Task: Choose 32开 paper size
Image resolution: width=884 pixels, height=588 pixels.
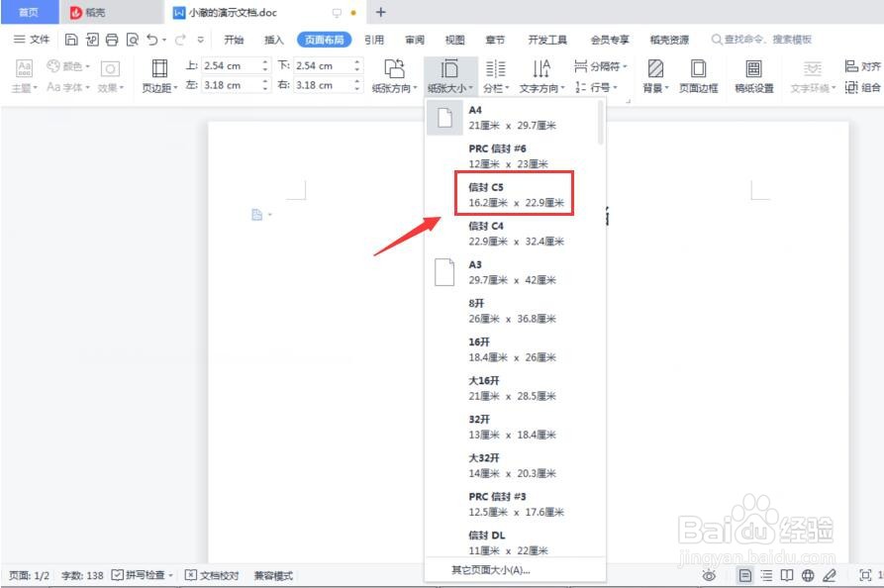Action: coord(512,427)
